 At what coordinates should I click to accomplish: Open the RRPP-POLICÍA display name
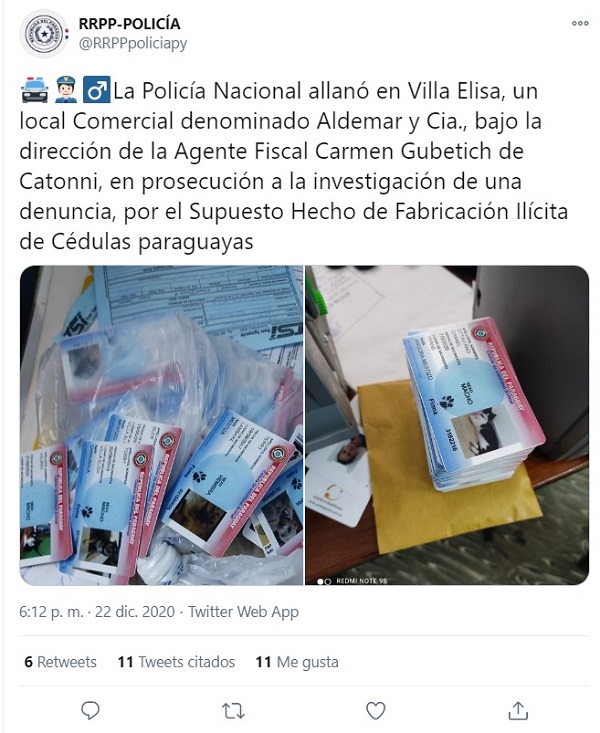[129, 23]
